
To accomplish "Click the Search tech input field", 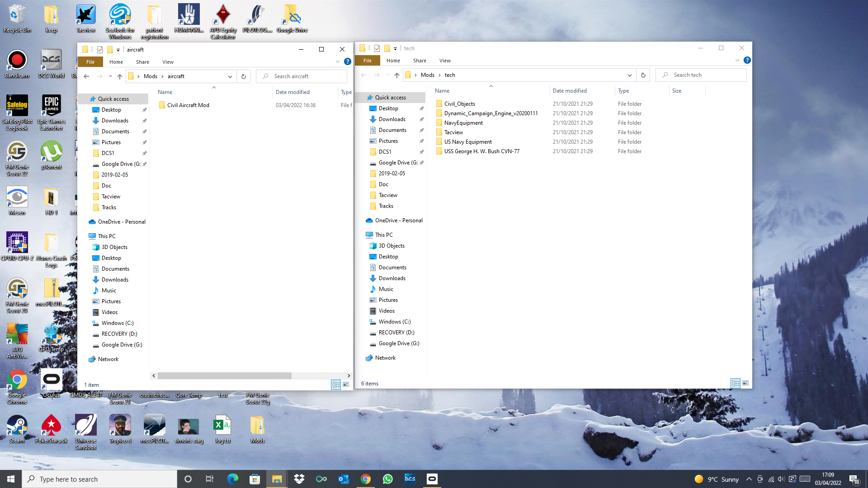I will click(x=701, y=75).
